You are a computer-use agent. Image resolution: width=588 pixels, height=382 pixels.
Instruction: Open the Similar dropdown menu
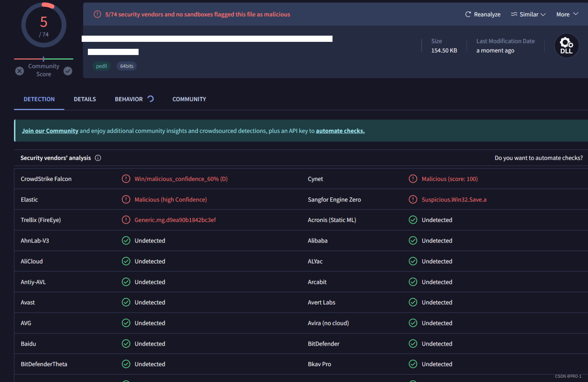coord(528,14)
